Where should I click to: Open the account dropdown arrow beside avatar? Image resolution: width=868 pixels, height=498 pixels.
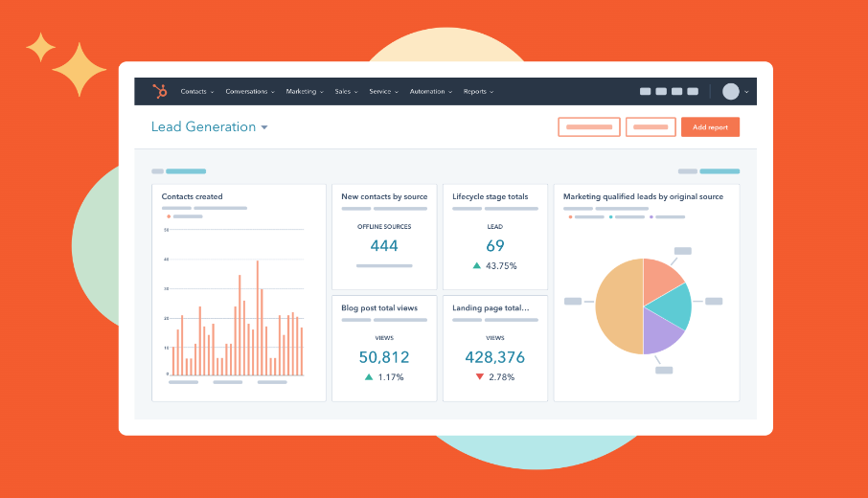click(x=746, y=92)
